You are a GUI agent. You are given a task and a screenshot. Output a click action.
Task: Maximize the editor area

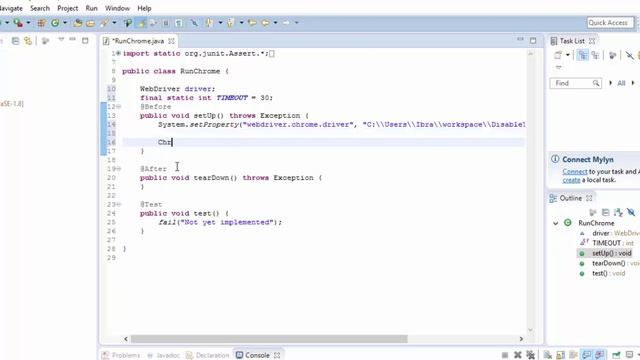533,40
